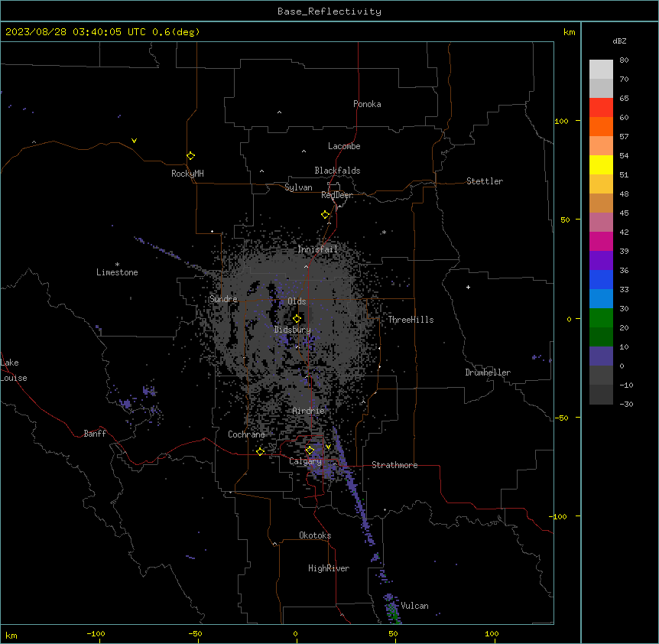The image size is (659, 644).
Task: Click the Limestone label
Action: [x=117, y=272]
